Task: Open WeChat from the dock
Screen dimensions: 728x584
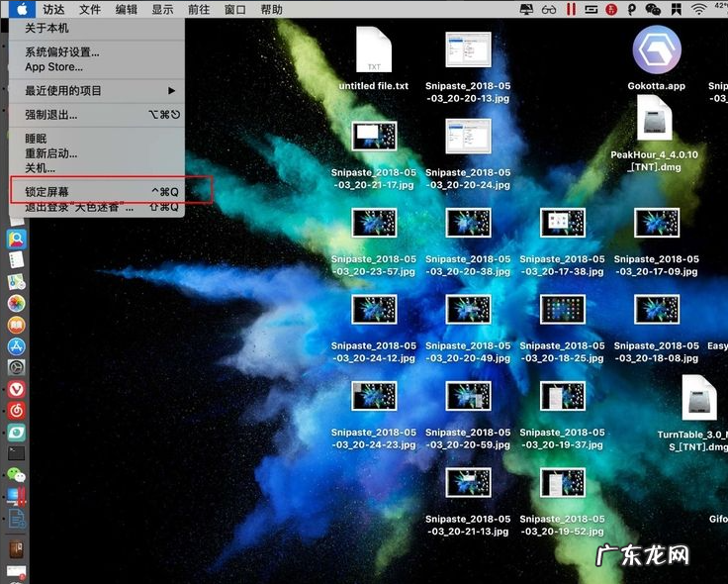Action: coord(16,476)
